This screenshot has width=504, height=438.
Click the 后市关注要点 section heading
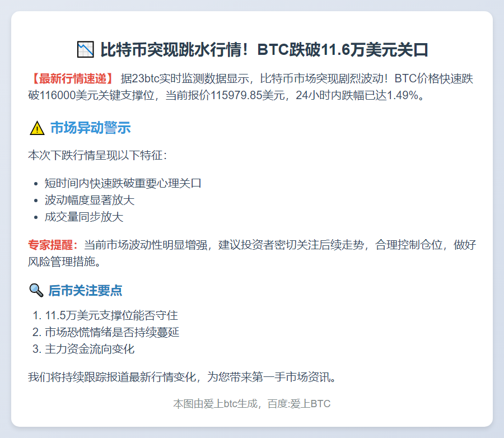85,290
